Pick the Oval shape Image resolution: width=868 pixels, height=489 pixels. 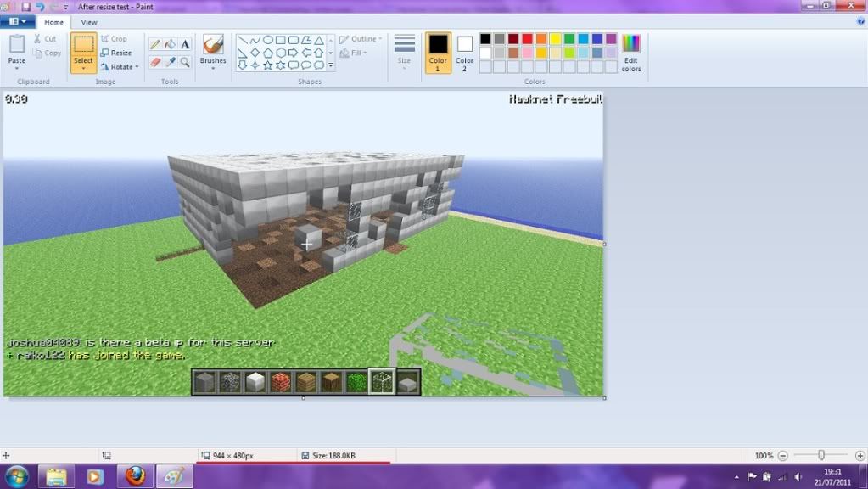tap(268, 40)
